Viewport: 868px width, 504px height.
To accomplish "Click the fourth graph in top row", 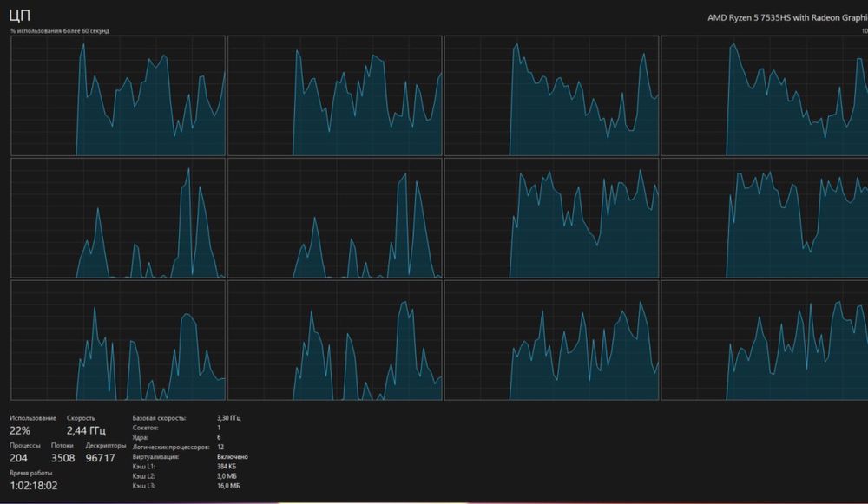I will click(x=765, y=95).
